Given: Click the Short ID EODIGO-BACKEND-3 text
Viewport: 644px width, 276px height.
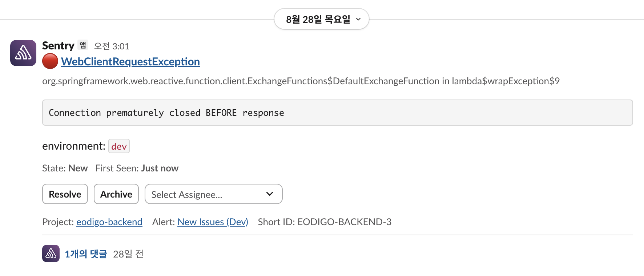Looking at the screenshot, I should [325, 222].
